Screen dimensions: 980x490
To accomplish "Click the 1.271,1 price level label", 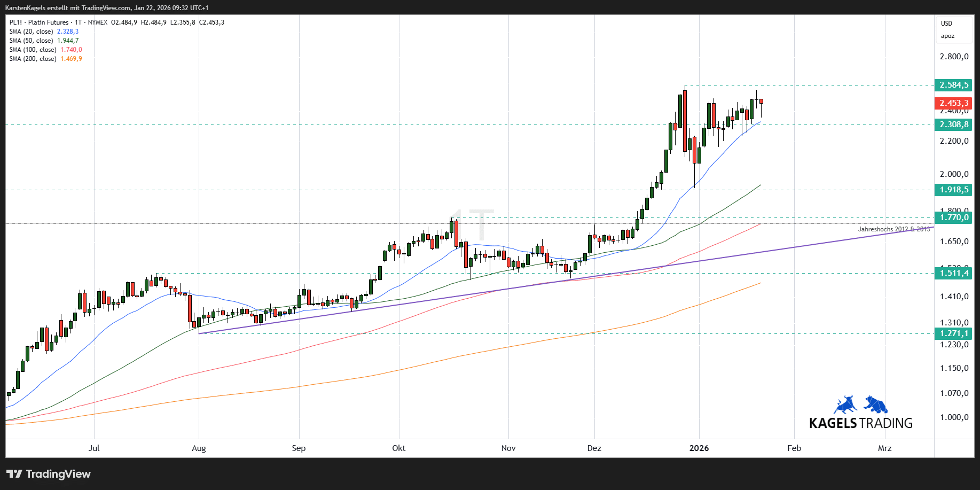I will click(953, 333).
